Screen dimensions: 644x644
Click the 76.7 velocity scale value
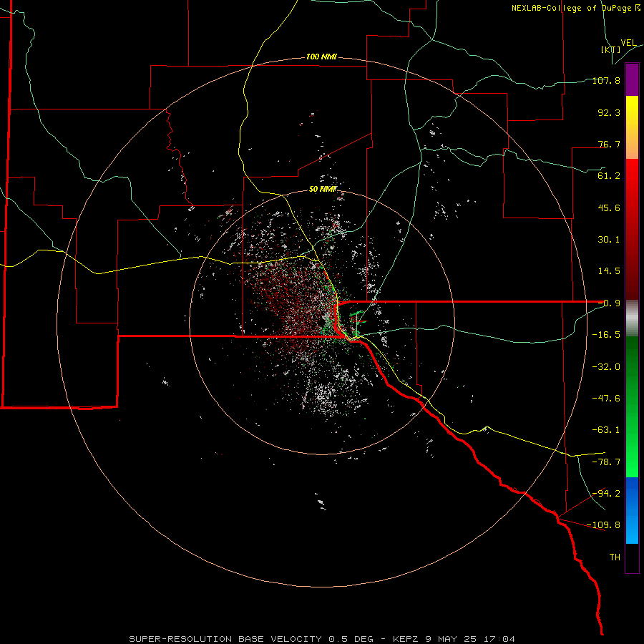click(x=609, y=144)
